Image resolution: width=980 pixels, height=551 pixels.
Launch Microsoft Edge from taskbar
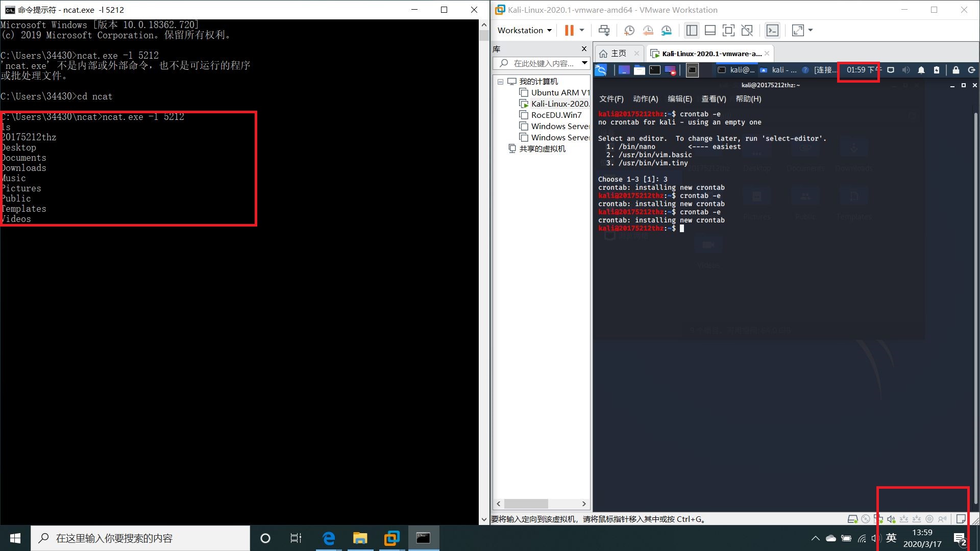(x=329, y=538)
